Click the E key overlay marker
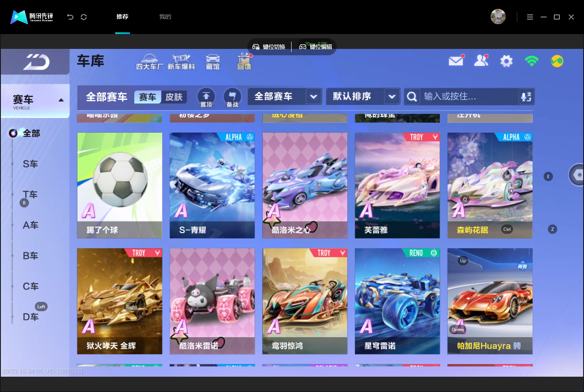The image size is (584, 392). point(548,176)
